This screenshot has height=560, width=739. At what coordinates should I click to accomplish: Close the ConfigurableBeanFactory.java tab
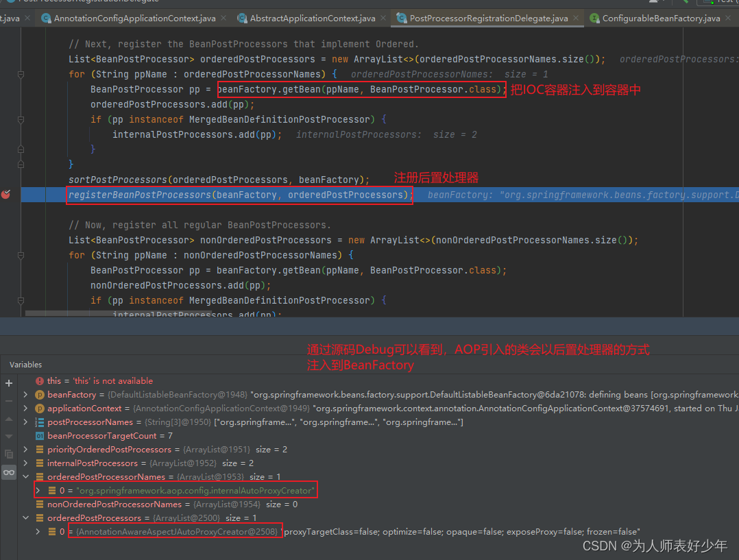728,18
